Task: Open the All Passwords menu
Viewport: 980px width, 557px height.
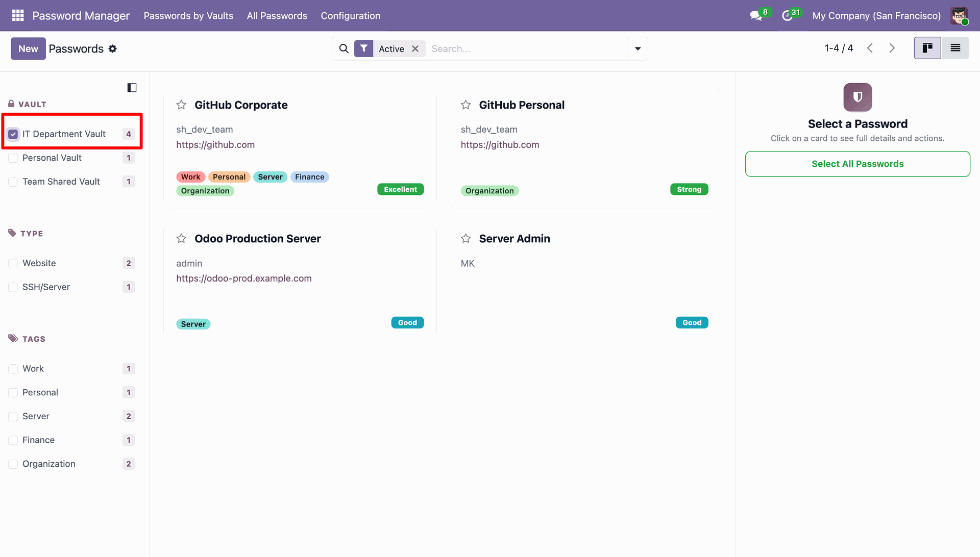Action: 277,16
